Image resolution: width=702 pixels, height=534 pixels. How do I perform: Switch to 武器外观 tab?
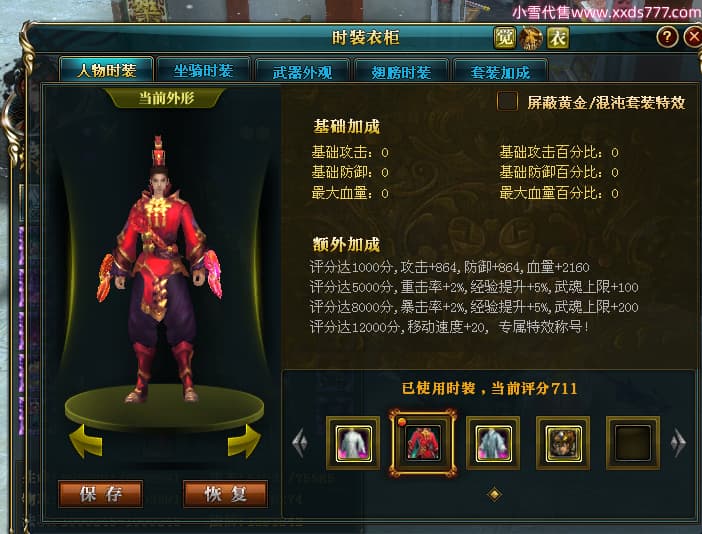[x=302, y=72]
